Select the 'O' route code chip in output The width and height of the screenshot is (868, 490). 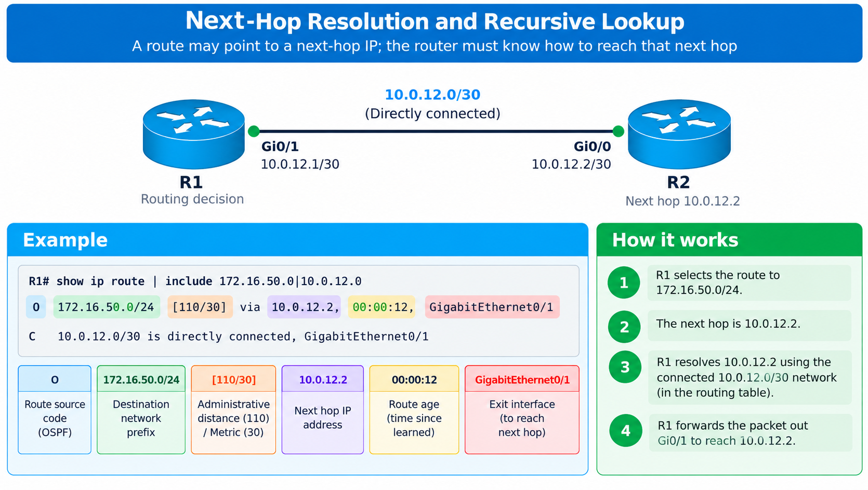pos(36,307)
